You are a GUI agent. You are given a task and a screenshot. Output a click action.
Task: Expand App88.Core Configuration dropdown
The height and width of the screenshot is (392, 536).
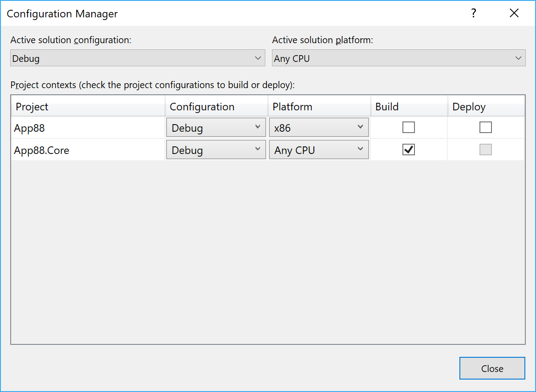[216, 150]
